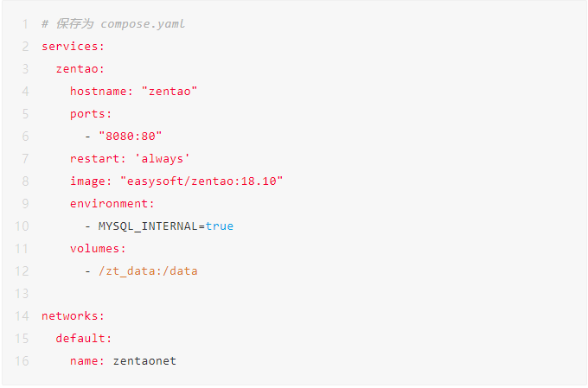Click the MYSQL_INTERNAL variable name
The width and height of the screenshot is (588, 388).
(148, 226)
